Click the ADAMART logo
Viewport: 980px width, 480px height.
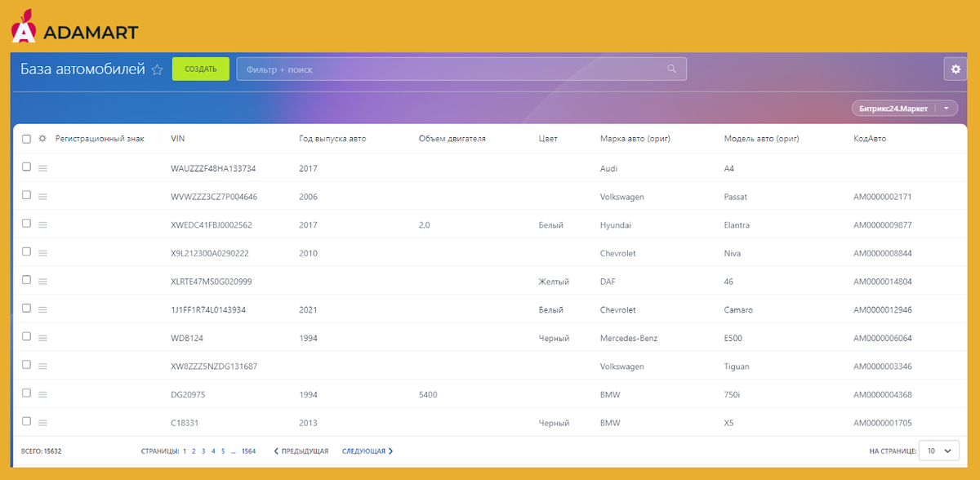point(74,28)
